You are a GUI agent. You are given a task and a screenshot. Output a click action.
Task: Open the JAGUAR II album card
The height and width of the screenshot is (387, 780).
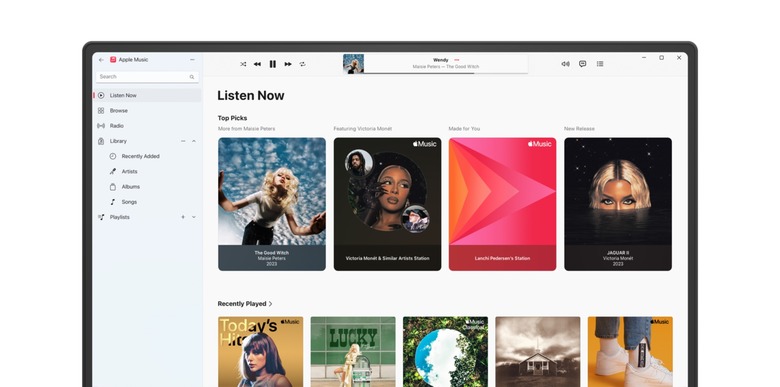coord(618,204)
